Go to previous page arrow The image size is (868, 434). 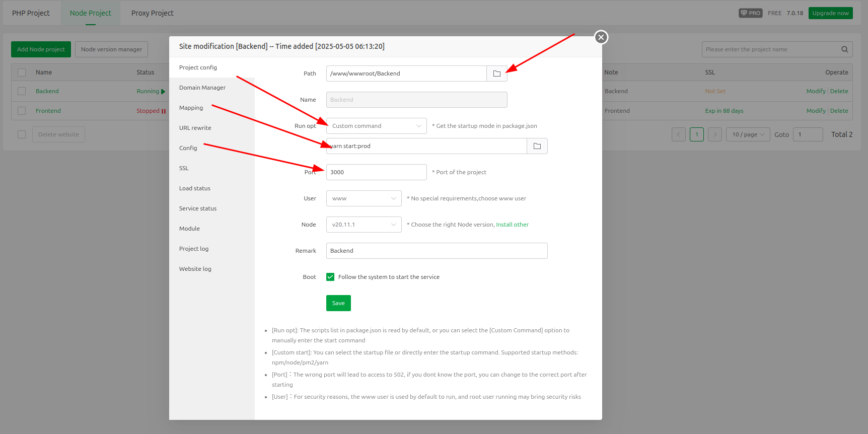pyautogui.click(x=678, y=134)
